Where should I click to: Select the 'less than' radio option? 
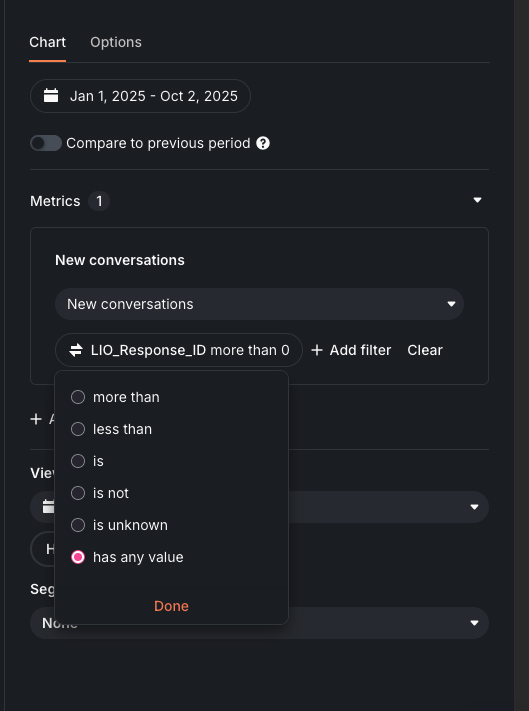click(78, 429)
